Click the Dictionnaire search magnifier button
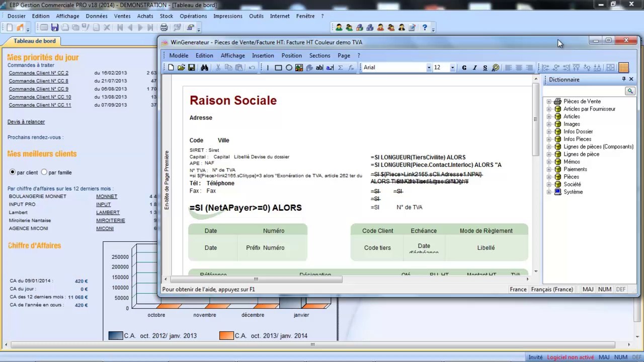 pos(630,91)
